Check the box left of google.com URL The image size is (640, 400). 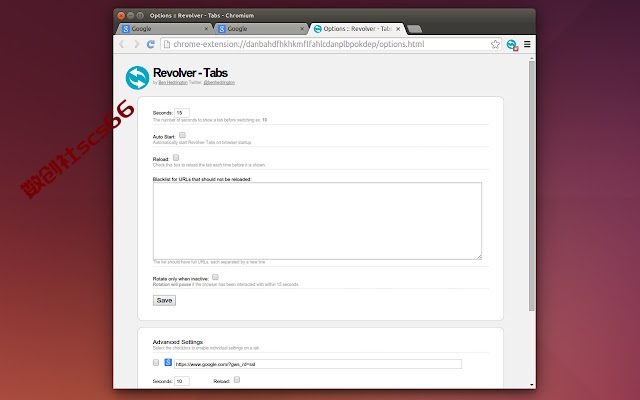156,362
